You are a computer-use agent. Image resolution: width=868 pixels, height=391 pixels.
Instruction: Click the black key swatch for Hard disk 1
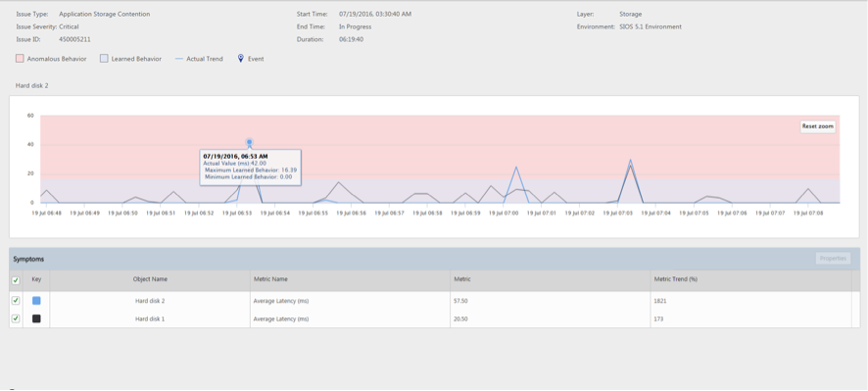36,319
